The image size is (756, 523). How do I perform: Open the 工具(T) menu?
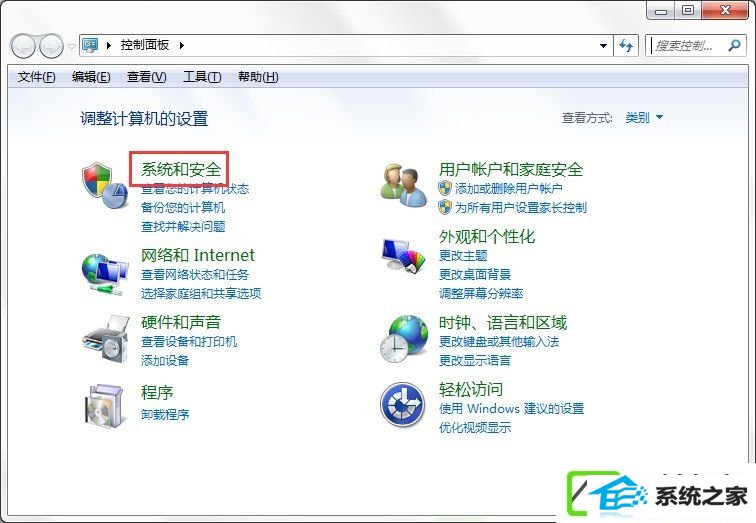[x=202, y=77]
